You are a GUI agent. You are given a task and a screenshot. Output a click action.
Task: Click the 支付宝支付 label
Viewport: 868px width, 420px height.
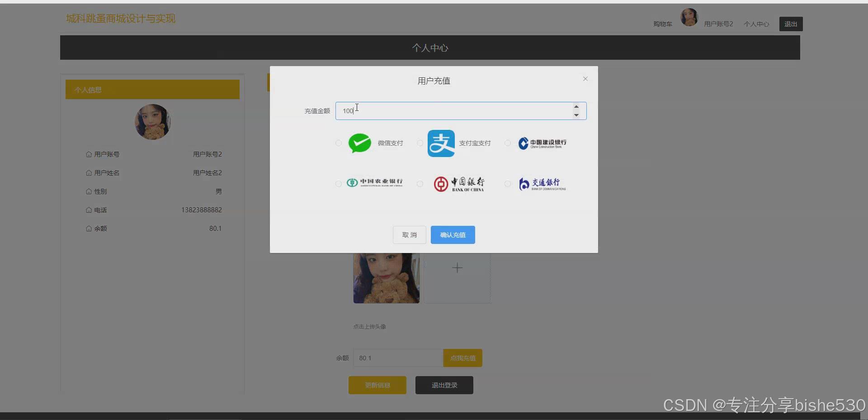(x=475, y=143)
